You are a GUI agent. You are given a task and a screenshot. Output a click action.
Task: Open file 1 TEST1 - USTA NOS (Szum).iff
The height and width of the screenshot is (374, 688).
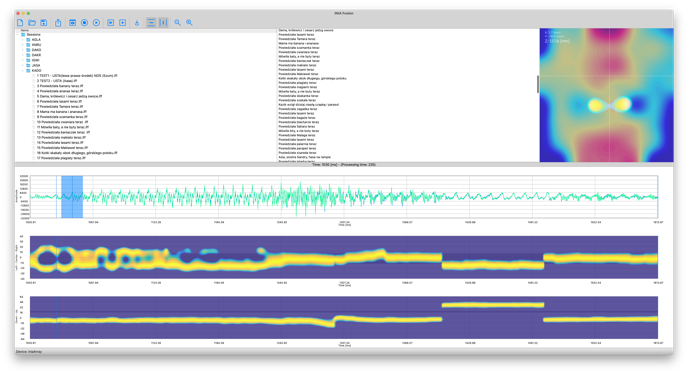pos(77,76)
